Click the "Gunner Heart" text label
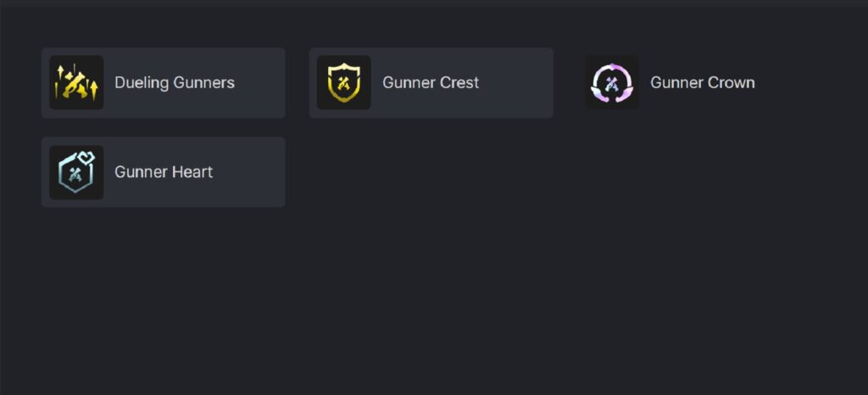 [x=164, y=172]
